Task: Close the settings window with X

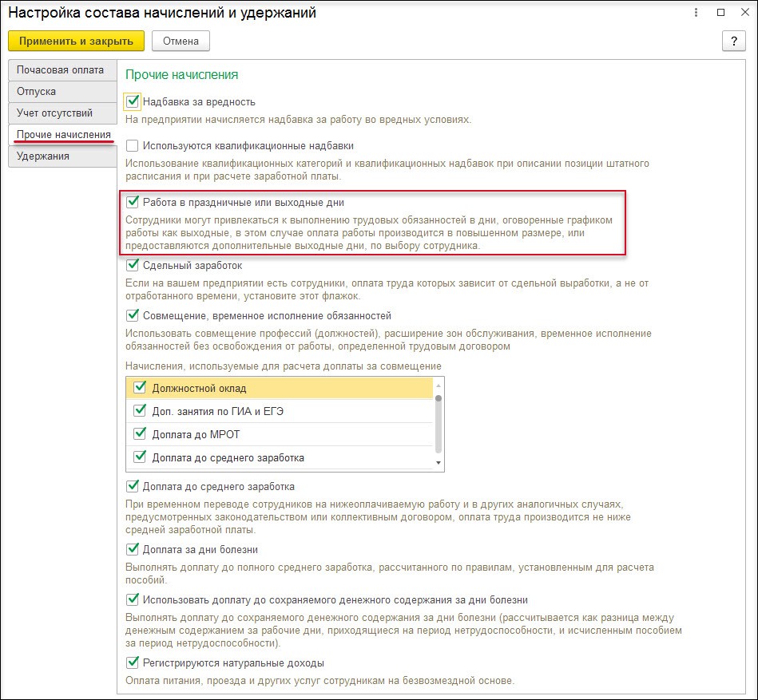Action: [x=745, y=13]
